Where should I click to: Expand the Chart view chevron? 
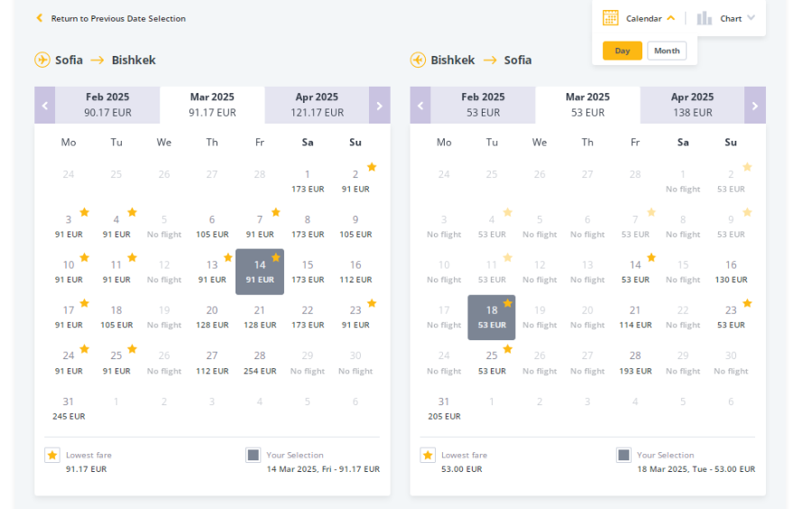pyautogui.click(x=751, y=18)
